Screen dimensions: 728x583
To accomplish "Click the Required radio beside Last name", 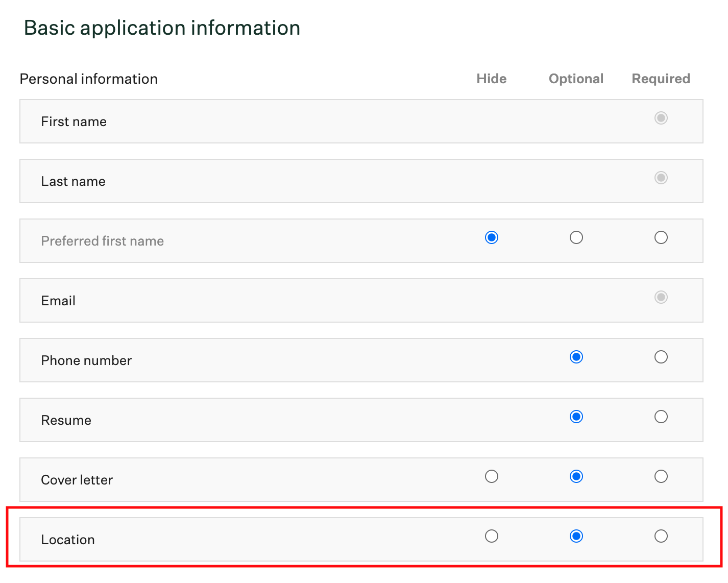I will (661, 178).
